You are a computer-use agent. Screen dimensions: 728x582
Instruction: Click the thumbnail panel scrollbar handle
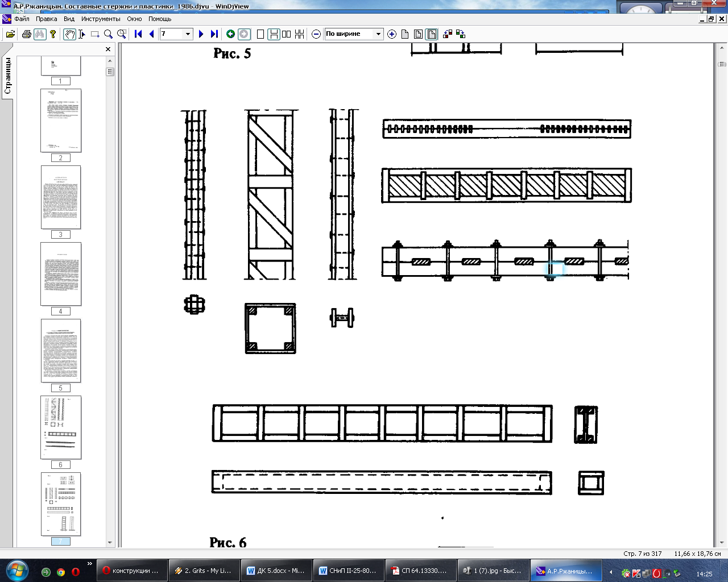[110, 72]
